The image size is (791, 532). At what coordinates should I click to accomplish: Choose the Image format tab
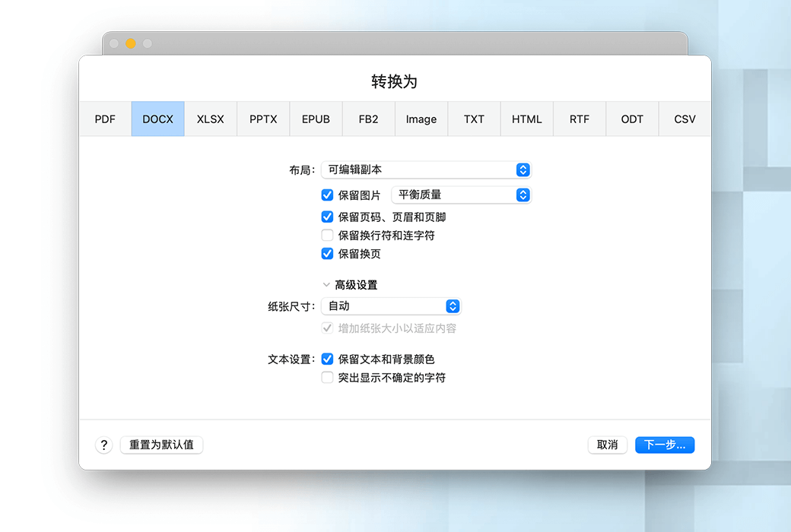tap(421, 119)
